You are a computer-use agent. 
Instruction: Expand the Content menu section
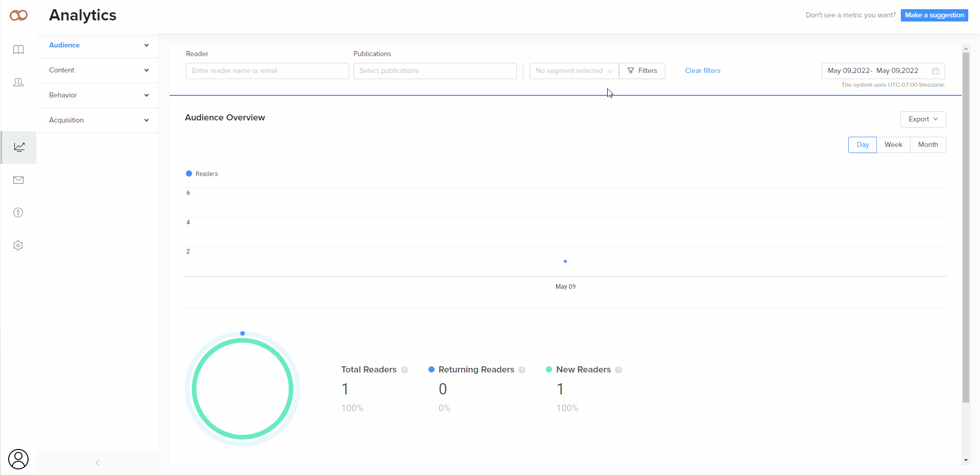click(x=97, y=70)
